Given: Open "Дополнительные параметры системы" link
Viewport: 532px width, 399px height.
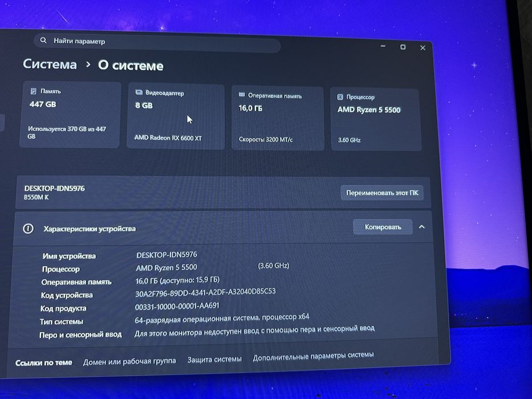Looking at the screenshot, I should (313, 356).
